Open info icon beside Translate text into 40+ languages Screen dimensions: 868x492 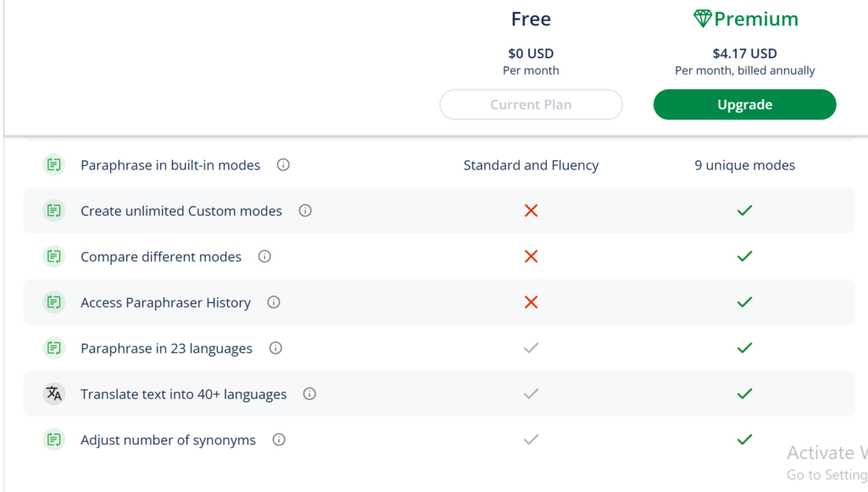(309, 394)
